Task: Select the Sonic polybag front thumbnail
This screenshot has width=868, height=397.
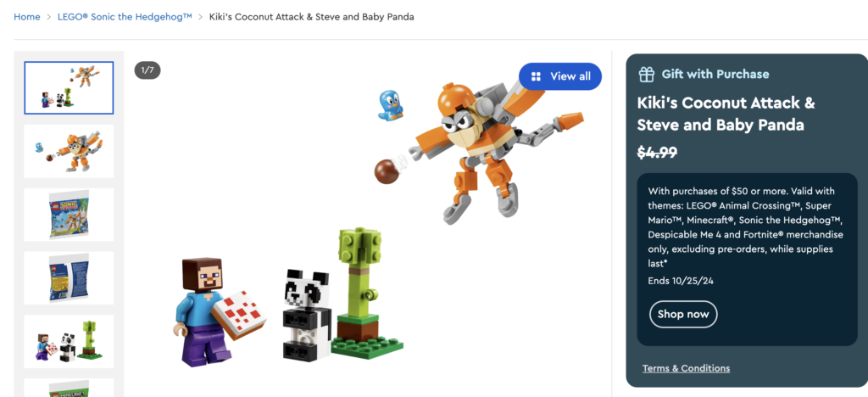Action: [x=69, y=215]
